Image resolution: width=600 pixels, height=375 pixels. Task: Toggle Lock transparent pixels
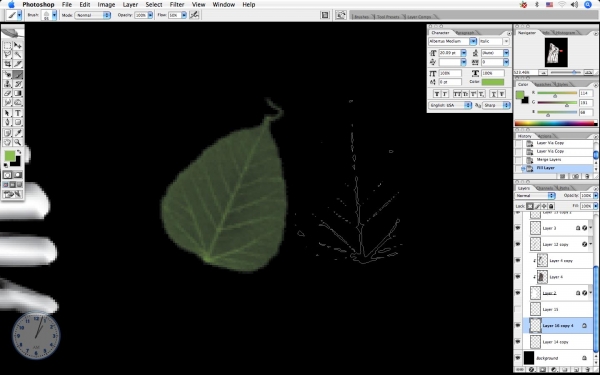coord(530,206)
